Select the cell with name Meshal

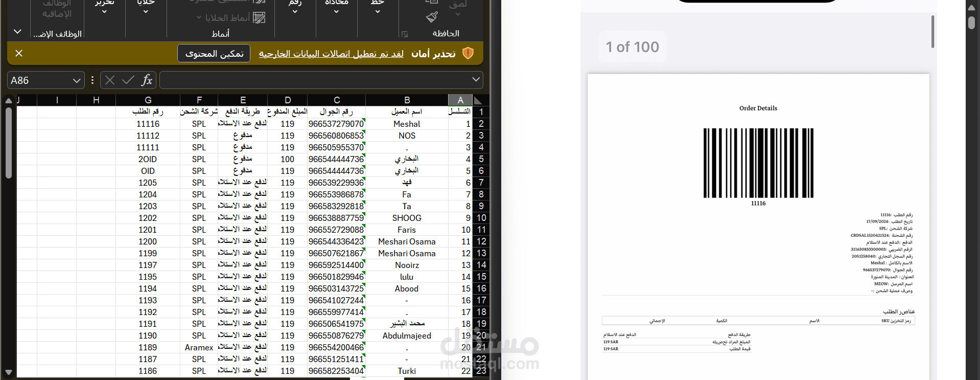(407, 124)
